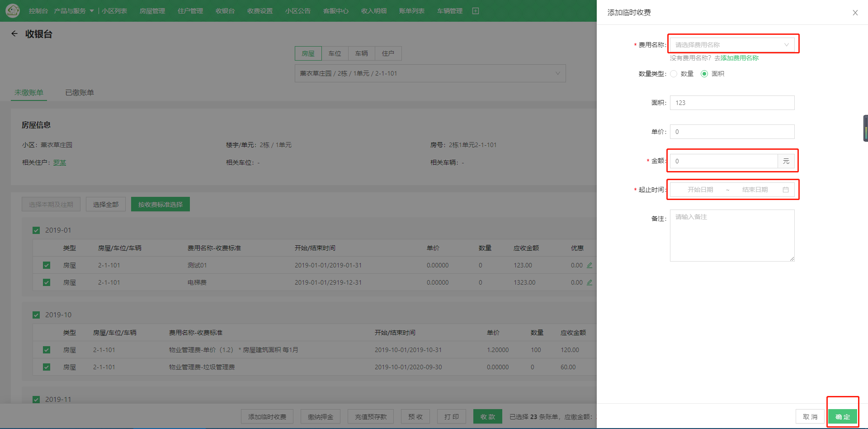Screen dimensions: 868x429
Task: Cancel the temporary charge form
Action: point(810,417)
